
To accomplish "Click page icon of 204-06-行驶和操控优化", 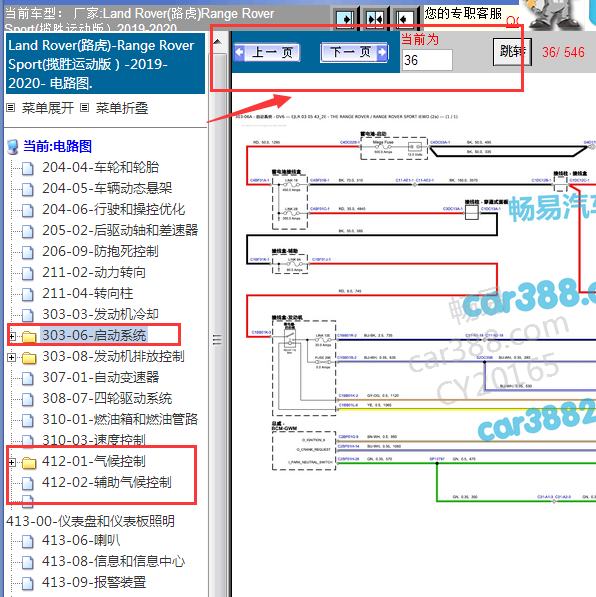I will (x=28, y=210).
